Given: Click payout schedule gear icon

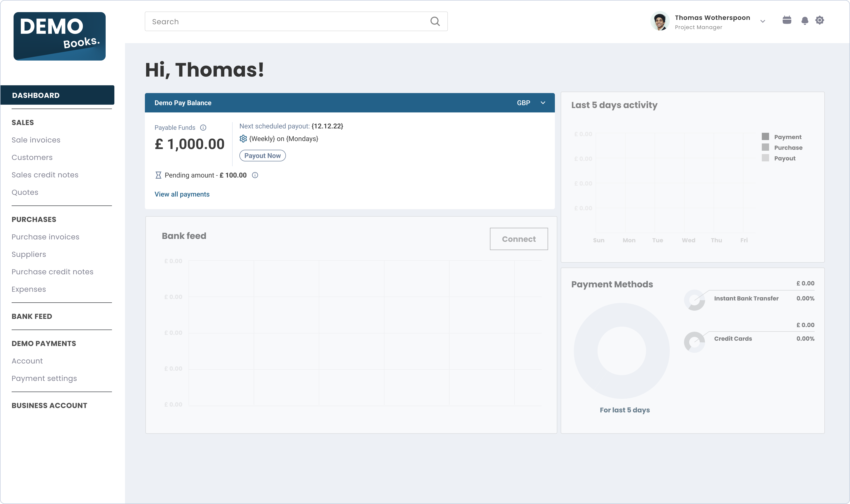Looking at the screenshot, I should [243, 139].
